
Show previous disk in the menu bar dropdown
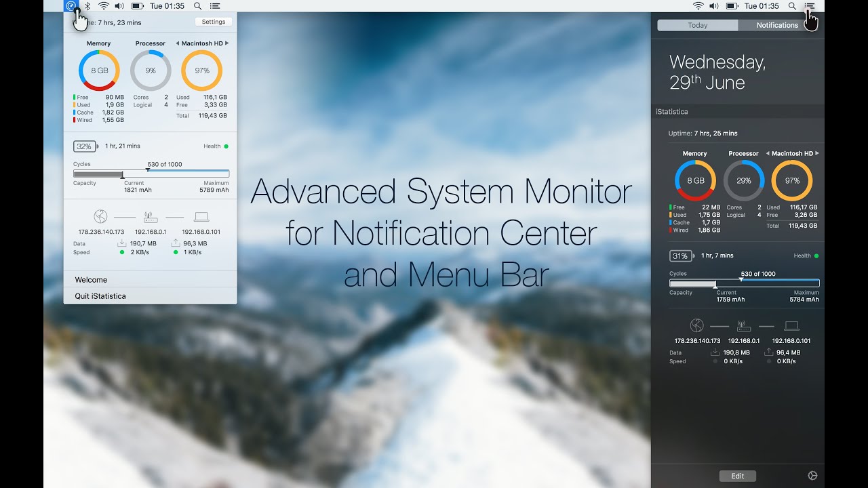178,43
